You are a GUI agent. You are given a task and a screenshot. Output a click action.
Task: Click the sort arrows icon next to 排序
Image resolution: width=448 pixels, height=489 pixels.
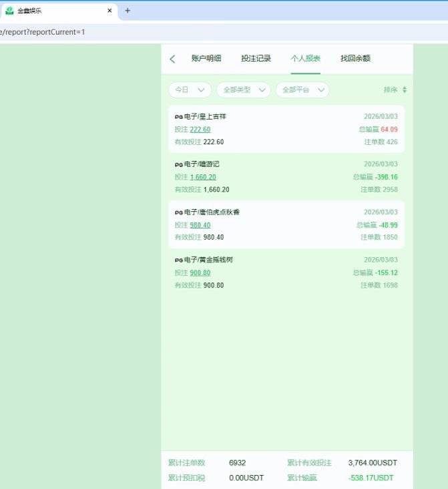click(405, 90)
